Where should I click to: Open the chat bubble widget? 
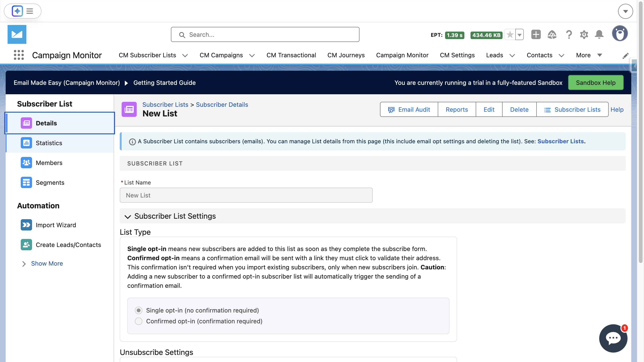pyautogui.click(x=613, y=338)
